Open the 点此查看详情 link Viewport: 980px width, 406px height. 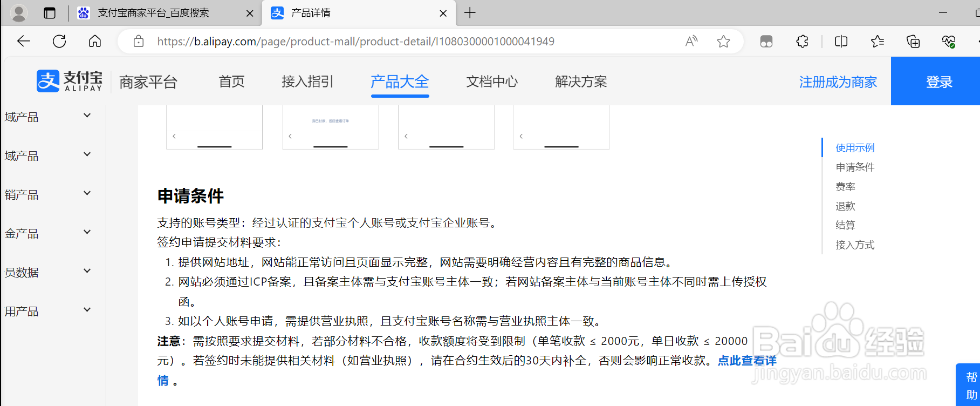coord(746,361)
